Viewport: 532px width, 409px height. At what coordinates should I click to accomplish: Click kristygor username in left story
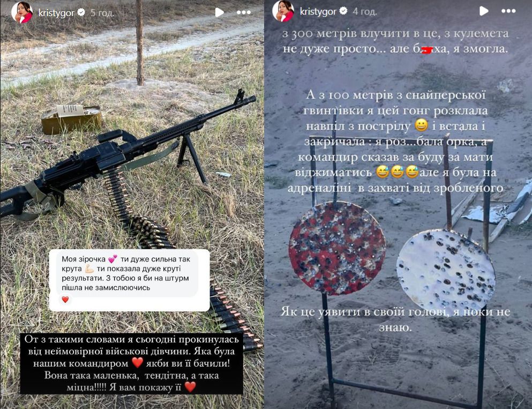(56, 13)
